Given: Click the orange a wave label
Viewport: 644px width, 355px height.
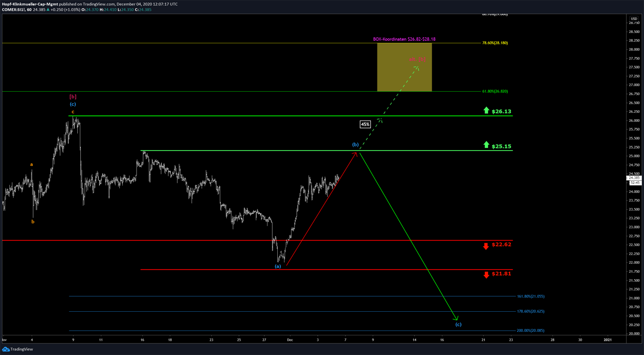Looking at the screenshot, I should 31,164.
